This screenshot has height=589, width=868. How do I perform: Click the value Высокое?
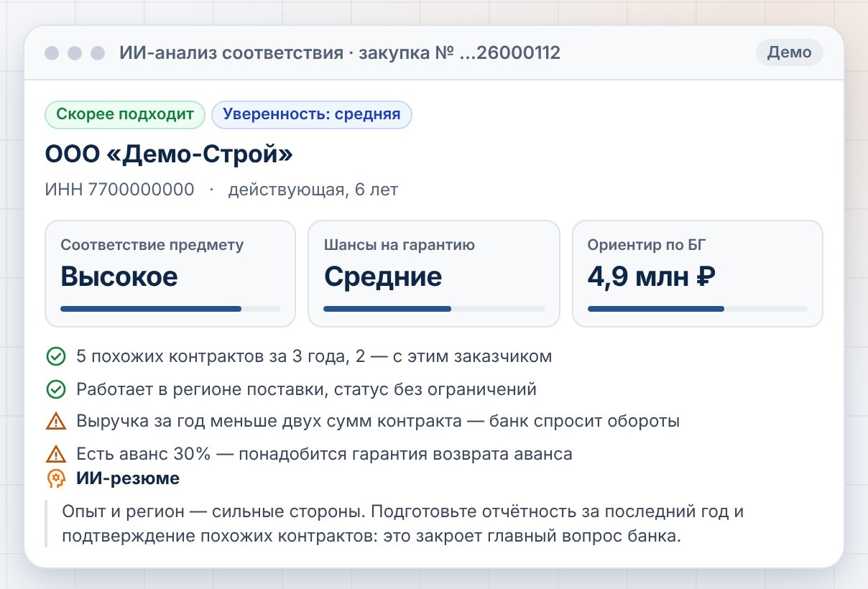pyautogui.click(x=119, y=277)
